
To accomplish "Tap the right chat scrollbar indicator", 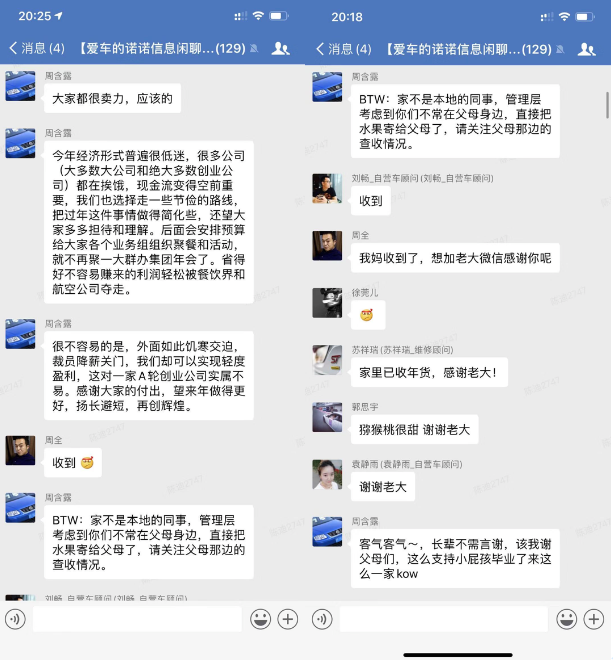I will (x=608, y=105).
